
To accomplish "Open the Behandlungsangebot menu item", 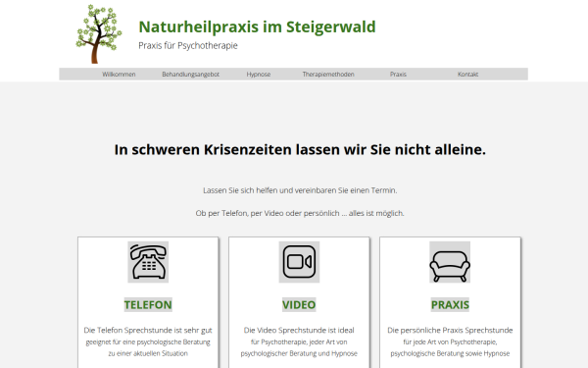I will (190, 75).
